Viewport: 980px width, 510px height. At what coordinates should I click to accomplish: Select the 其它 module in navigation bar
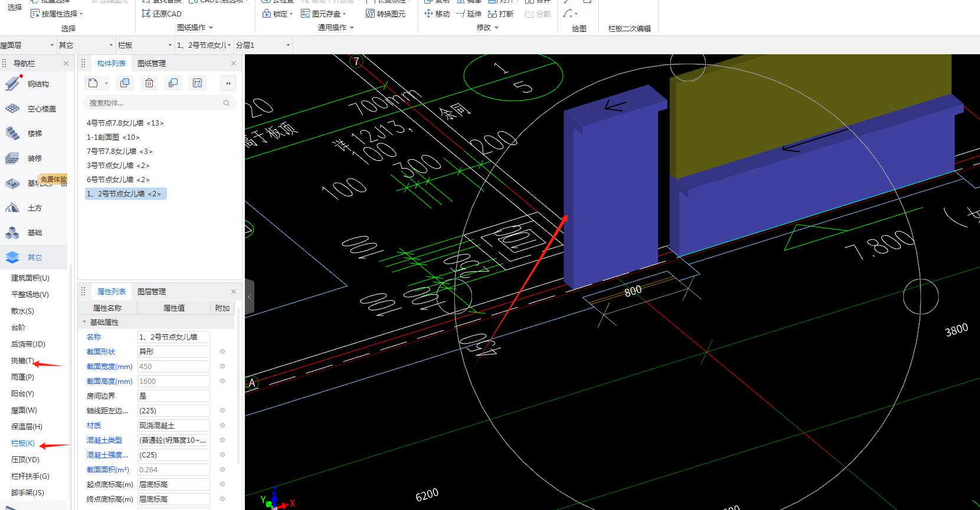34,258
